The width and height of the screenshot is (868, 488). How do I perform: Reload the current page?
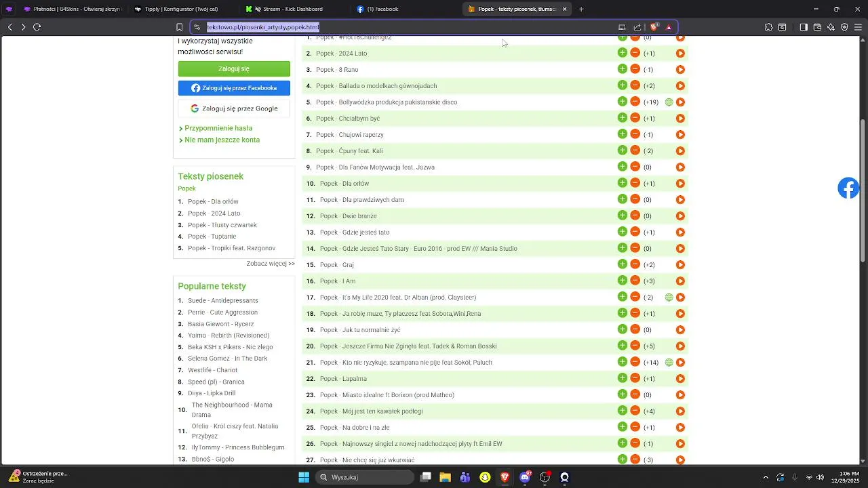[x=37, y=27]
